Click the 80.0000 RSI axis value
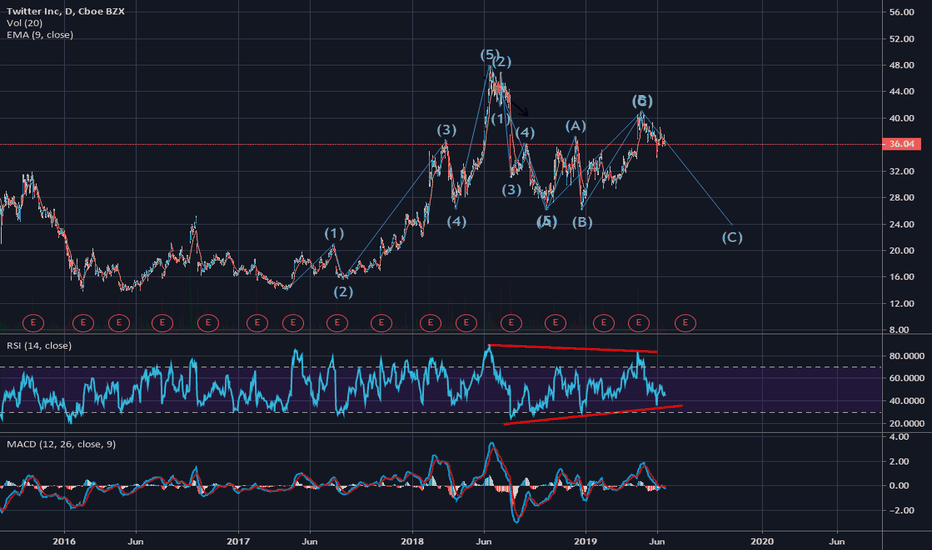 906,356
